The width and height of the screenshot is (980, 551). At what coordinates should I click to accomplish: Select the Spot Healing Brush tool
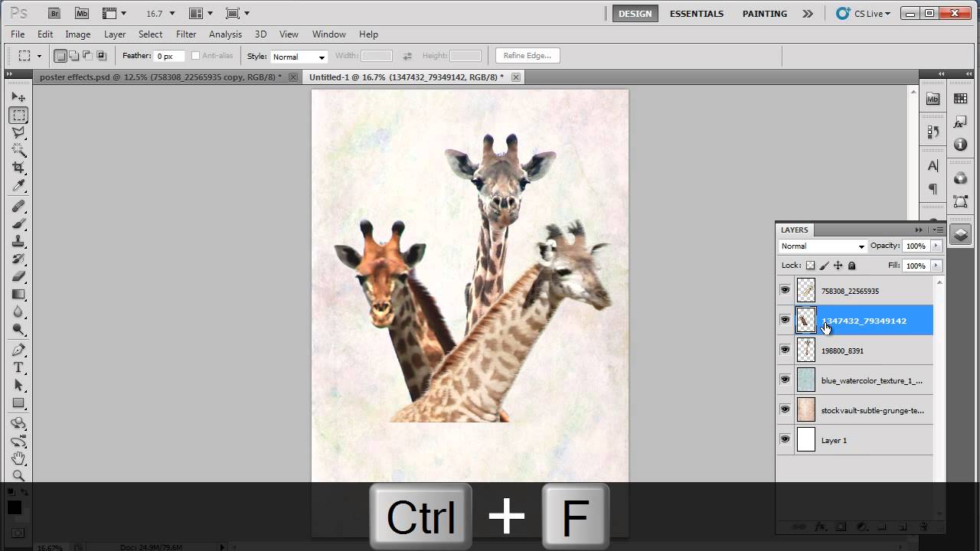[x=19, y=207]
